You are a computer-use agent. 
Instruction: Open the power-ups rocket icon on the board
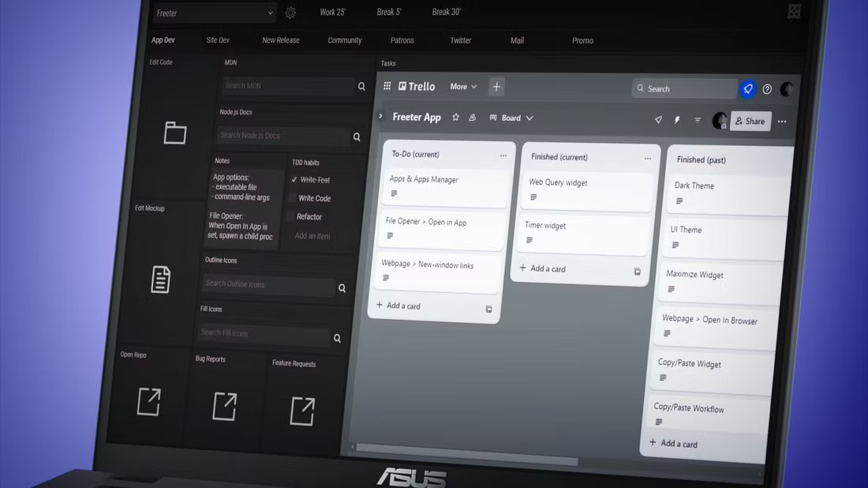[658, 119]
